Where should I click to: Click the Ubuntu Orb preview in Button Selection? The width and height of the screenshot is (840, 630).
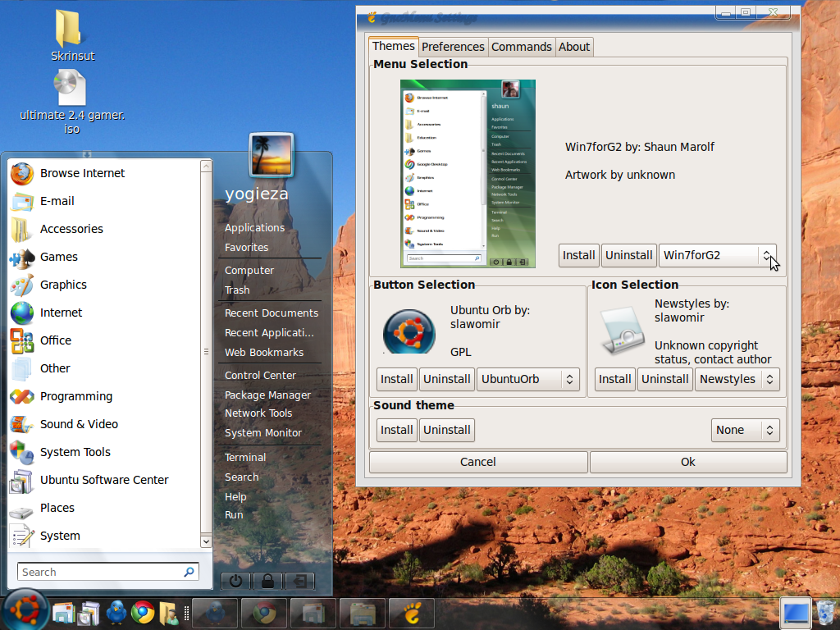pos(408,332)
